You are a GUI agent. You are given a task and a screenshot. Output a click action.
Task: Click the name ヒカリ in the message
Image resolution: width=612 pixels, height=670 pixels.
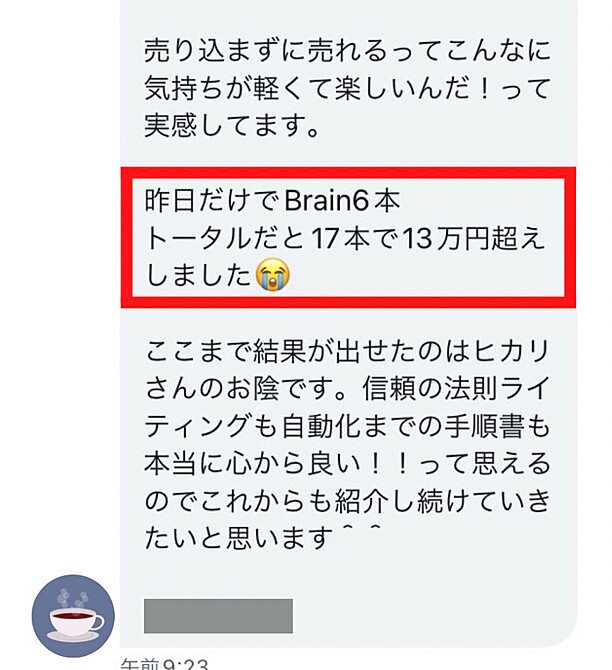[511, 351]
